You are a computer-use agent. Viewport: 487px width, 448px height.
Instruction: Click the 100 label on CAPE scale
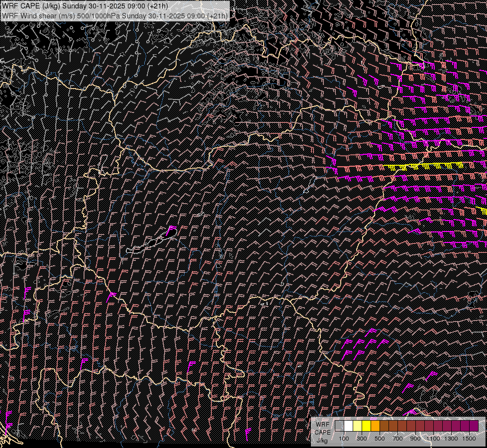point(344,439)
